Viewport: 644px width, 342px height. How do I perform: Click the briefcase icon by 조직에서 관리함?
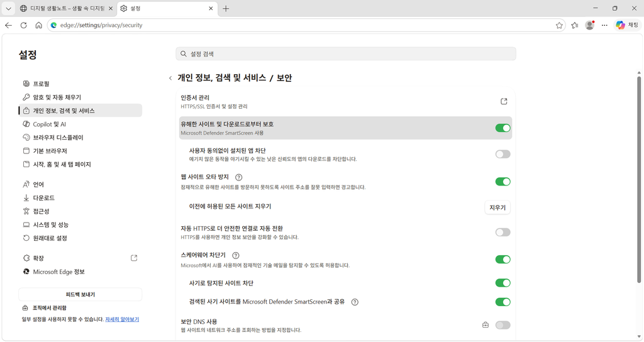pyautogui.click(x=25, y=308)
